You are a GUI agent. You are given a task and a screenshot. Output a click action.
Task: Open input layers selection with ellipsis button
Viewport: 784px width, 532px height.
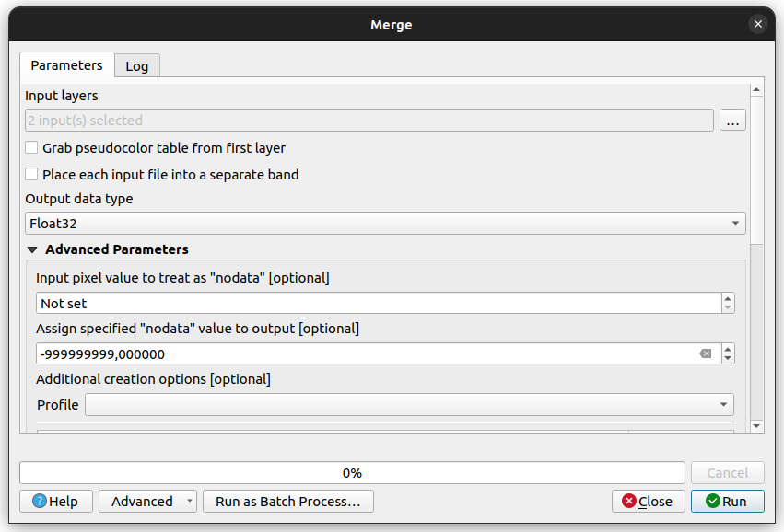(732, 121)
